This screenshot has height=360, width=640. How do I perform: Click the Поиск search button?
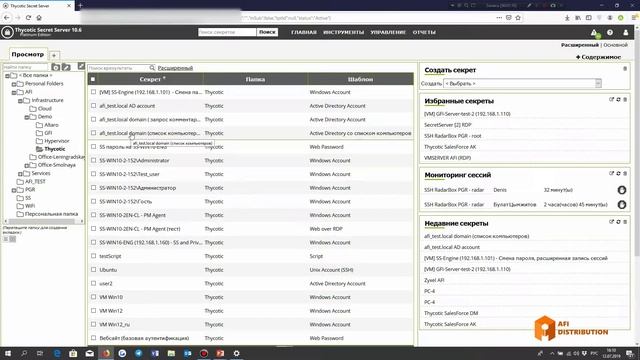267,32
